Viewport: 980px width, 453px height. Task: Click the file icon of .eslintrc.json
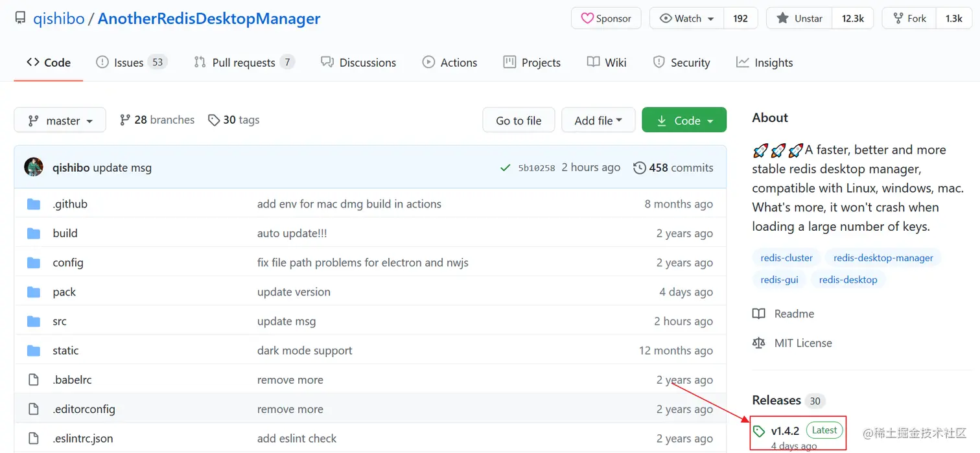pyautogui.click(x=34, y=438)
